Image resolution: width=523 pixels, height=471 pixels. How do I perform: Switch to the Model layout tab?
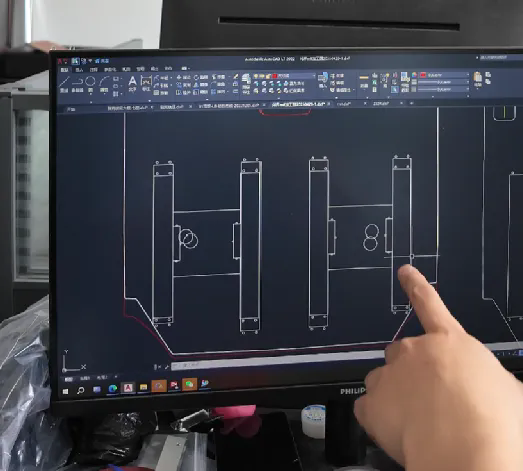68,379
